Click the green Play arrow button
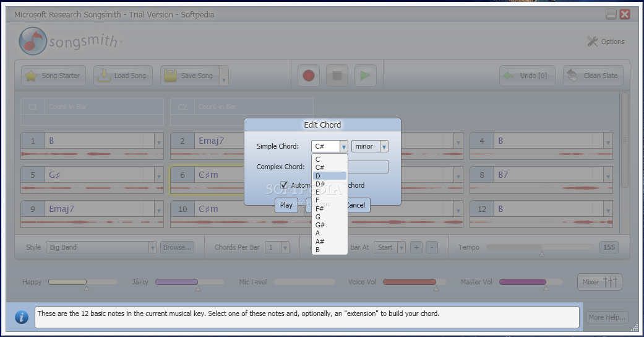The width and height of the screenshot is (644, 337). [365, 76]
